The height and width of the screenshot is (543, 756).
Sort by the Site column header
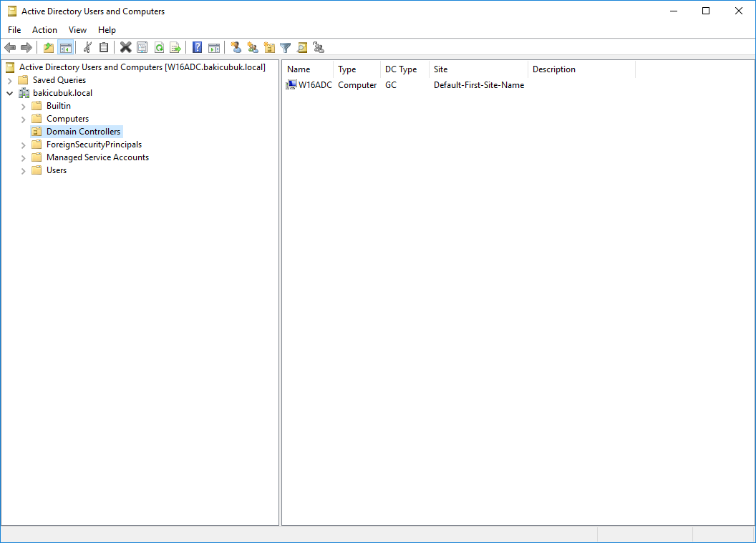pos(478,69)
